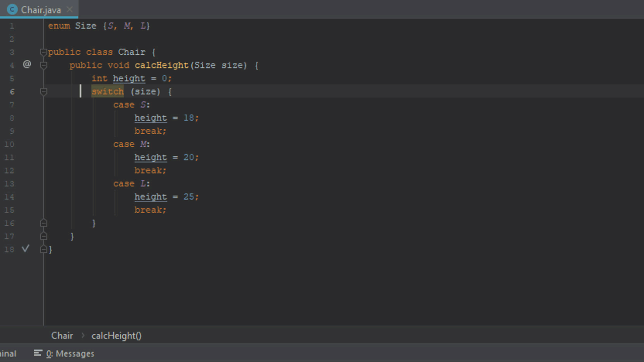The height and width of the screenshot is (362, 644).
Task: Click line number 10 in the gutter
Action: 9,144
